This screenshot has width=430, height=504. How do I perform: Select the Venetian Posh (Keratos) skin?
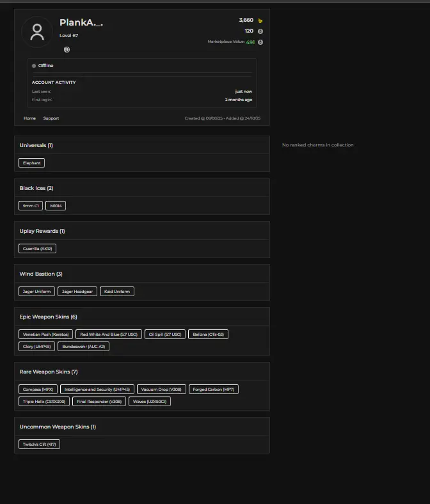point(45,334)
